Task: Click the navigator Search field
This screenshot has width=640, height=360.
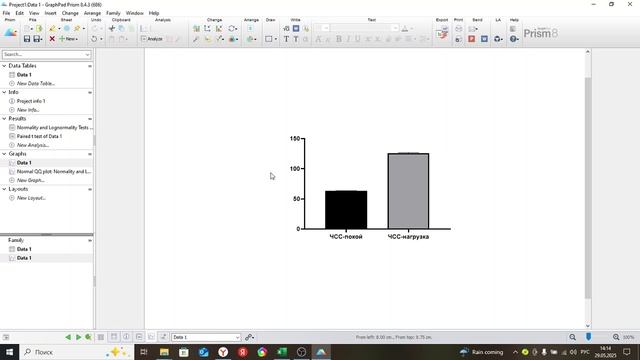Action: click(x=47, y=54)
